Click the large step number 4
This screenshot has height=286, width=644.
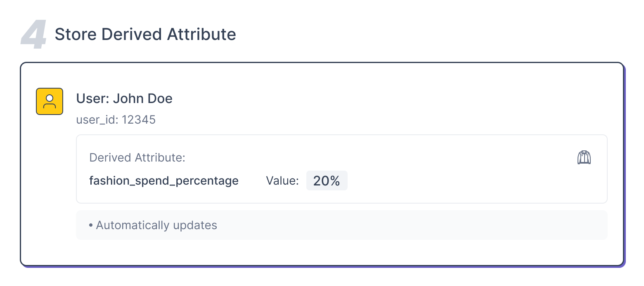34,36
